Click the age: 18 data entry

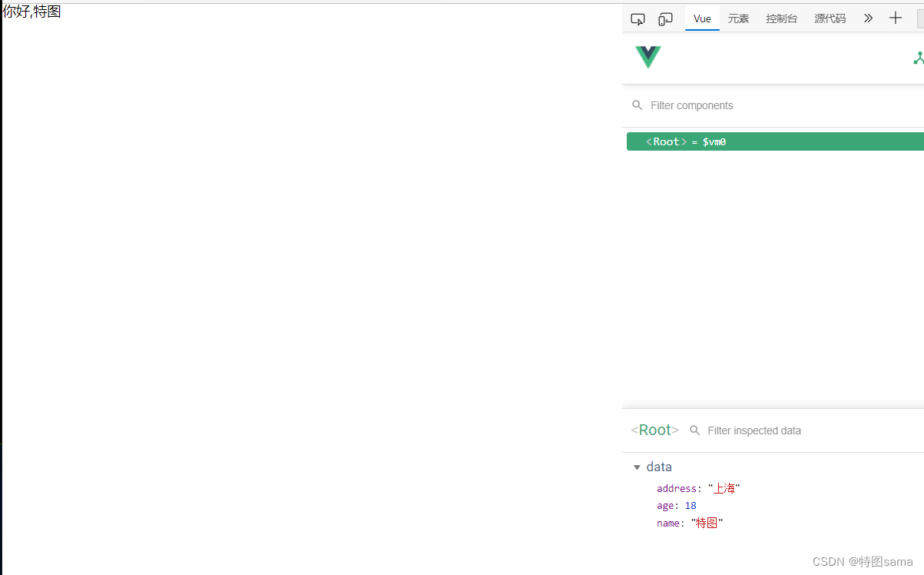pyautogui.click(x=677, y=506)
